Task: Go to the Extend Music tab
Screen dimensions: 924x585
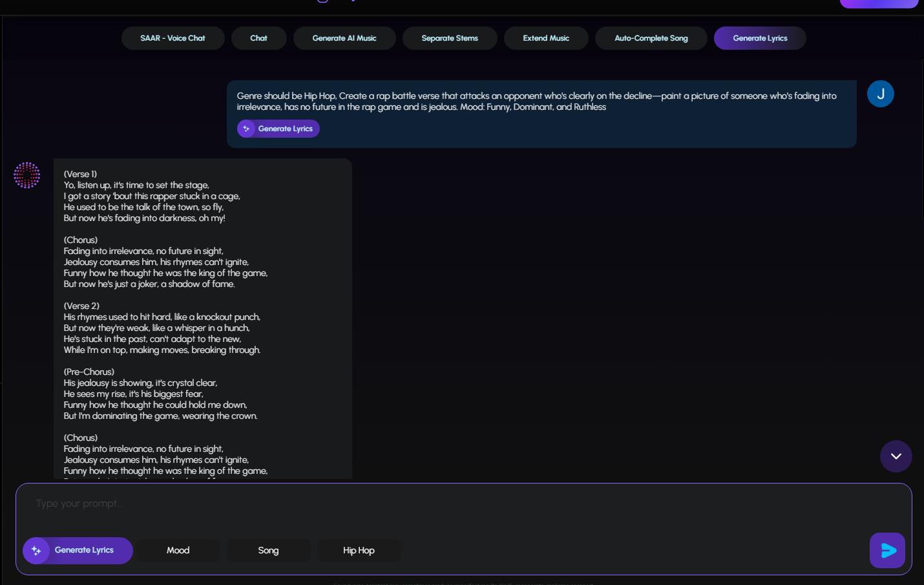Action: pos(546,38)
